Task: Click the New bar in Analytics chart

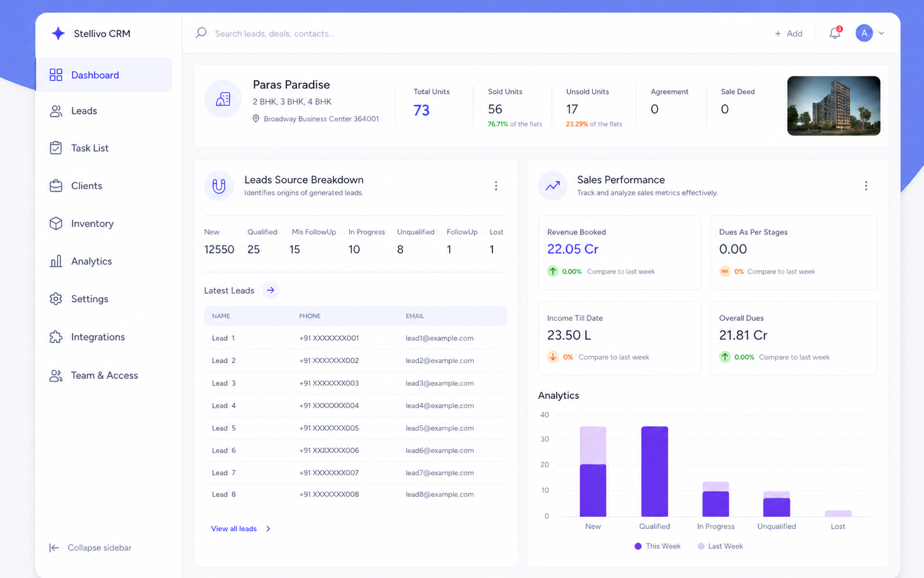Action: 593,471
